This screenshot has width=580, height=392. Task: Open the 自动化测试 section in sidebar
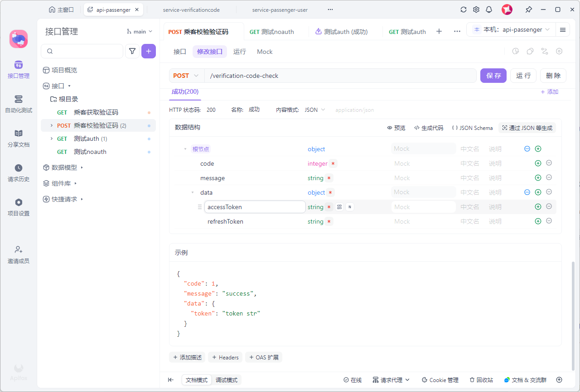coord(18,103)
